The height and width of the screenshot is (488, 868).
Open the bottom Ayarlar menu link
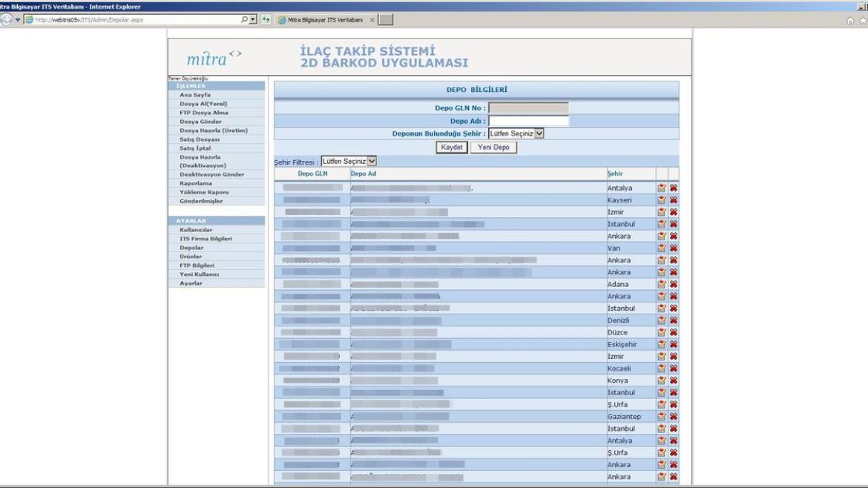click(191, 283)
